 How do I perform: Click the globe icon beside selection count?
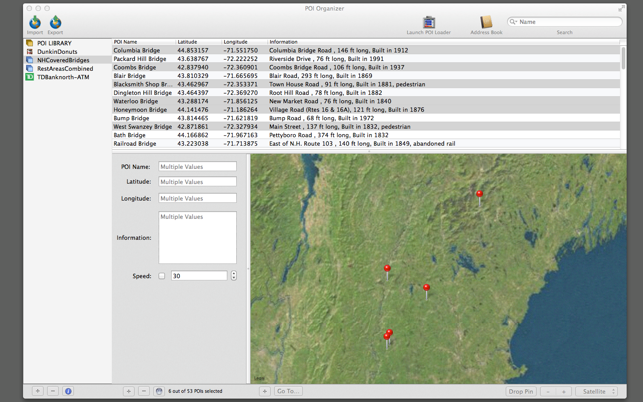[x=159, y=391]
